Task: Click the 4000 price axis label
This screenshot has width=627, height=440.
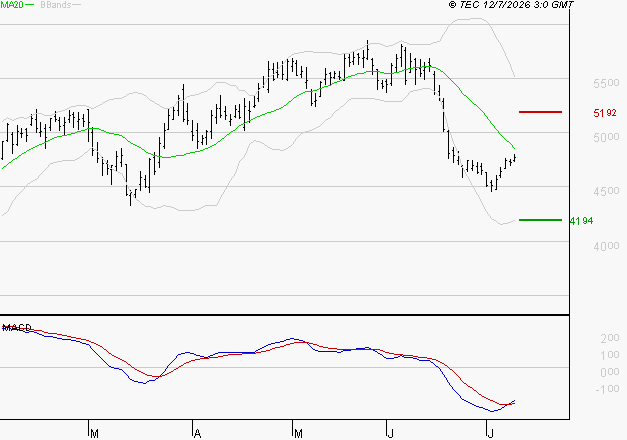Action: coord(606,246)
